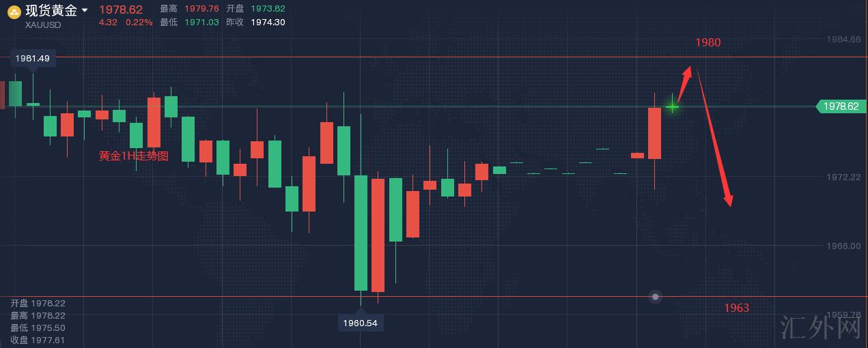Click the gray circle marker on 1963 line
The image size is (868, 348).
[656, 296]
